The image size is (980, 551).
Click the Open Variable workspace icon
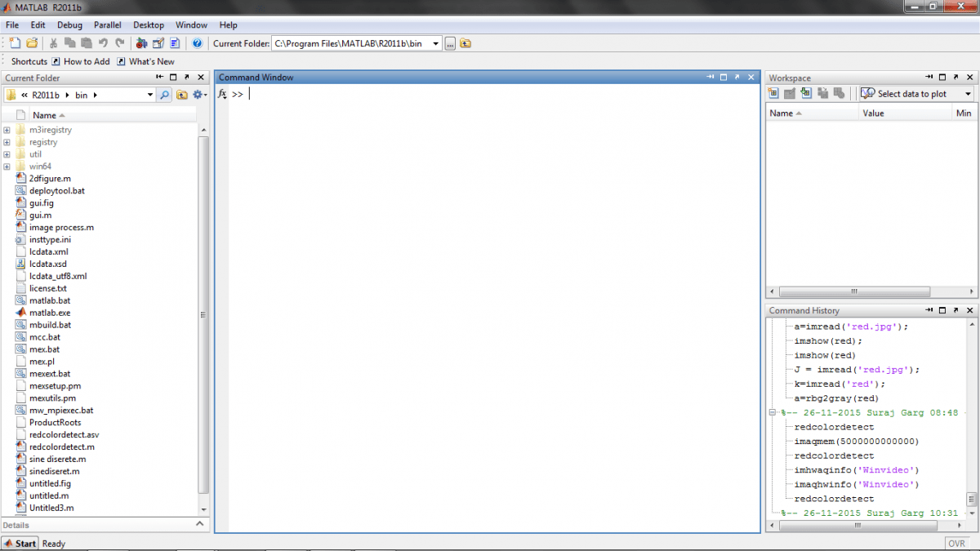[x=791, y=94]
